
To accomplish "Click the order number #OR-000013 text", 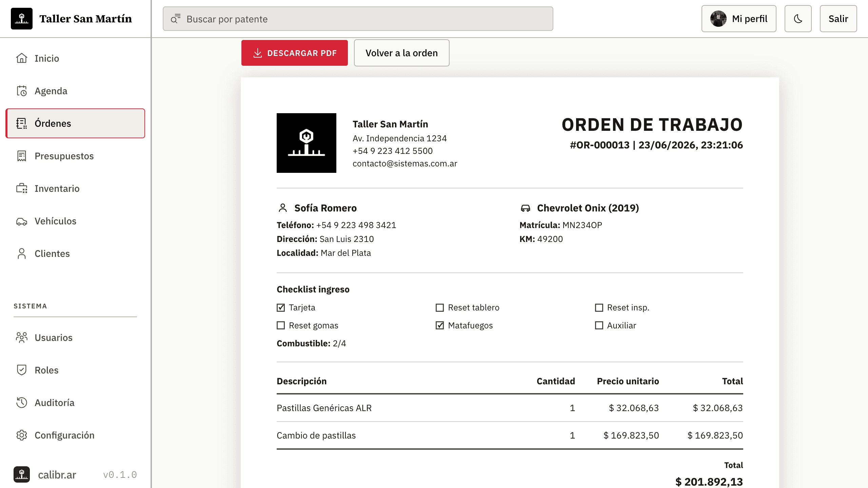I will pos(599,145).
